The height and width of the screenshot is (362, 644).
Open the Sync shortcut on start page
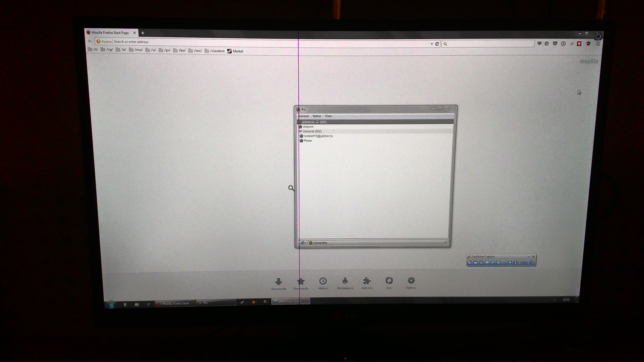pyautogui.click(x=389, y=283)
